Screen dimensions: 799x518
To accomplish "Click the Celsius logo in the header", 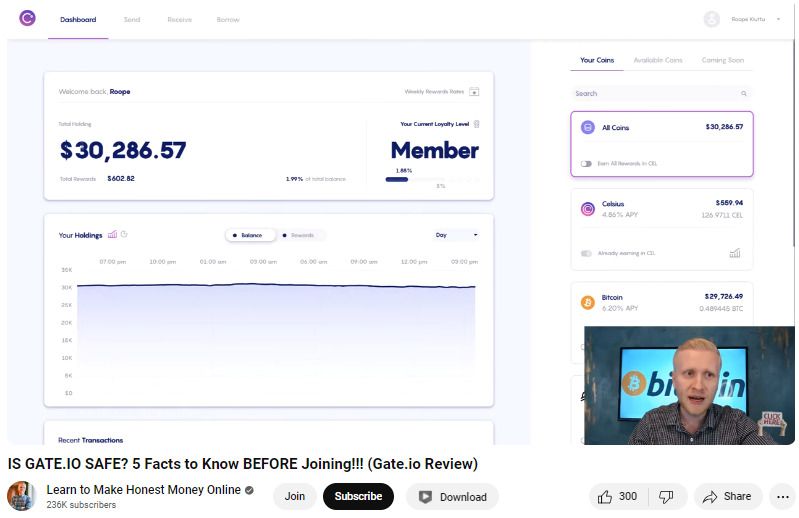I will point(28,18).
